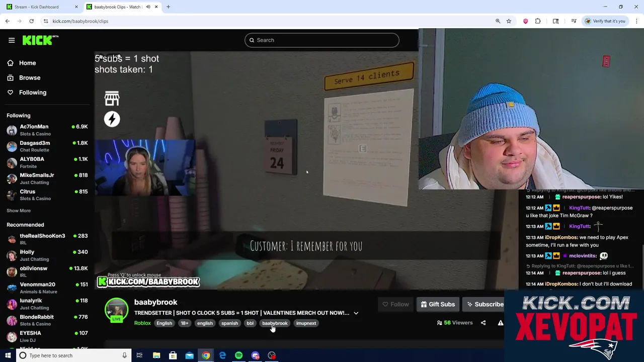Select the imupnext tag
Image resolution: width=644 pixels, height=362 pixels.
tap(306, 323)
